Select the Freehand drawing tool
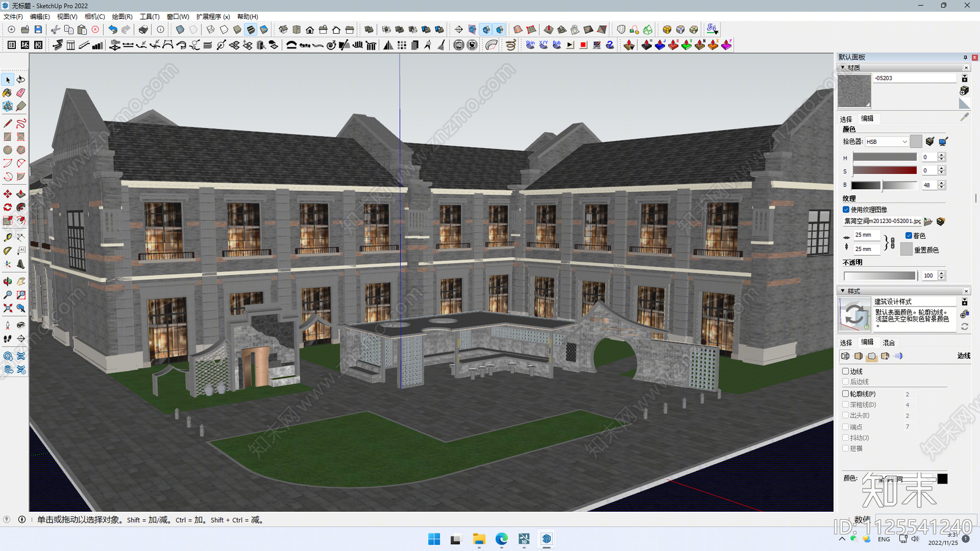The image size is (980, 551). [x=21, y=124]
